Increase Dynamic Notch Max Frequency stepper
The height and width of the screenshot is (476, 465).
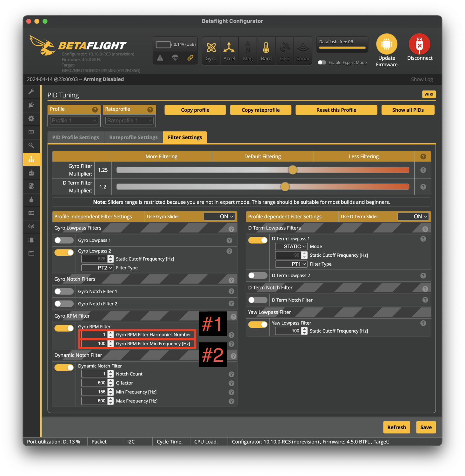pyautogui.click(x=110, y=399)
